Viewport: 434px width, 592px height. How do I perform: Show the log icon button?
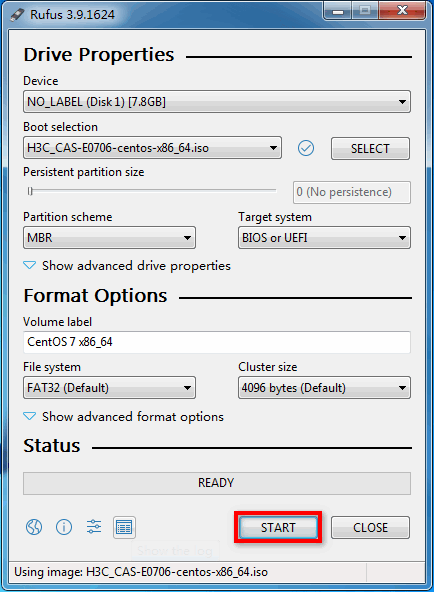(124, 527)
